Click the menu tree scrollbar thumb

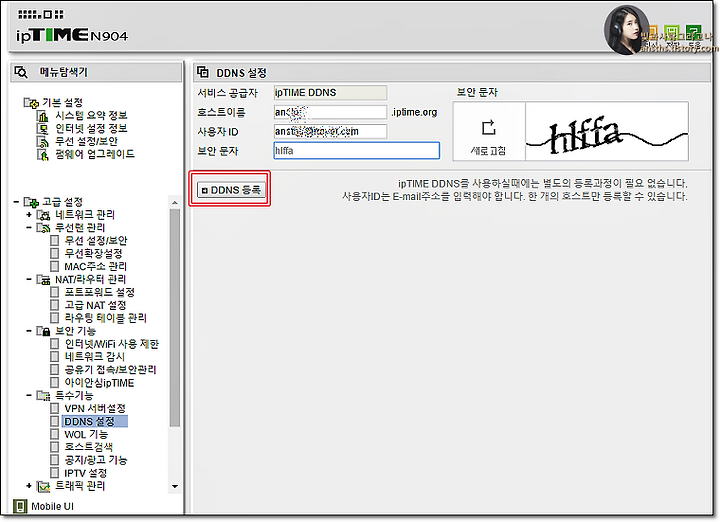pos(174,318)
